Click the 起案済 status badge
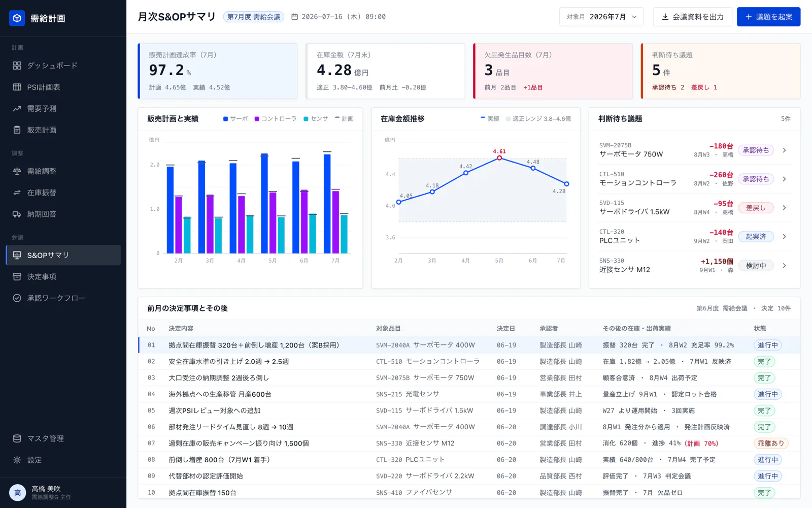Viewport: 812px width, 508px height. click(756, 237)
